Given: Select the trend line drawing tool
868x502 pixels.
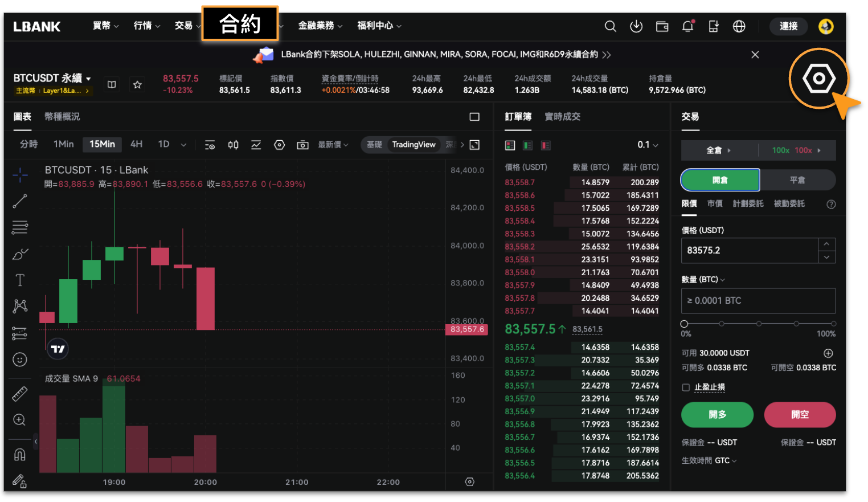Looking at the screenshot, I should [x=20, y=201].
